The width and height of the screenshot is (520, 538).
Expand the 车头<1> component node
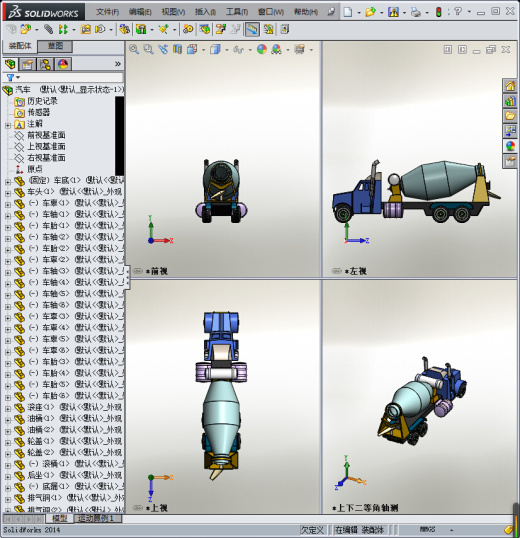(x=8, y=193)
